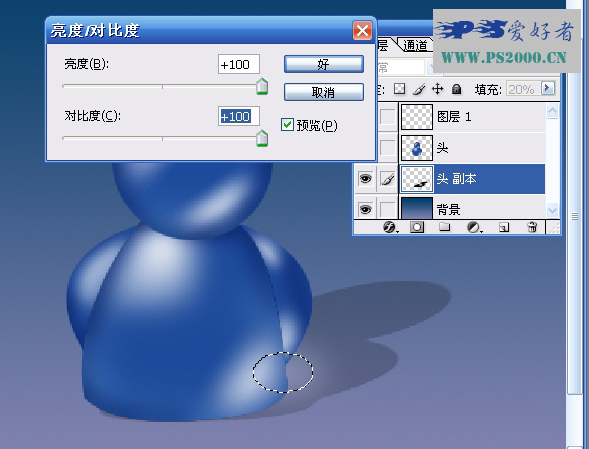Image resolution: width=589 pixels, height=449 pixels.
Task: Click the 填充 fill value field
Action: click(x=523, y=89)
